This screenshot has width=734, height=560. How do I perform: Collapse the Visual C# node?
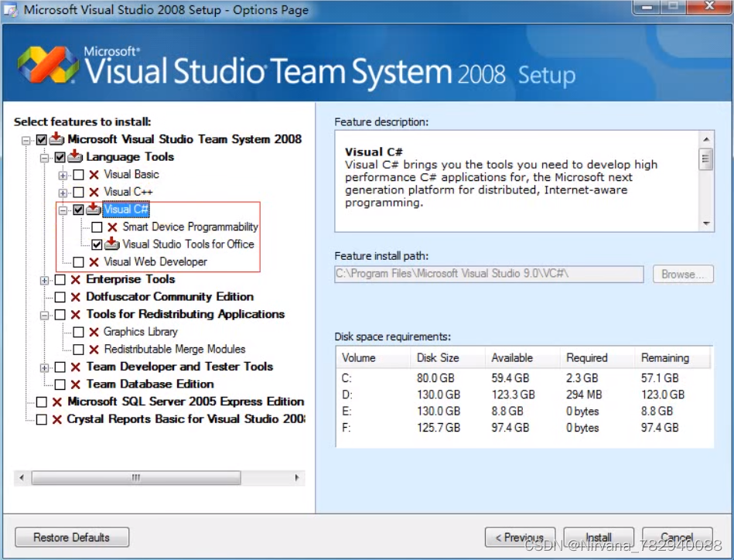click(x=63, y=210)
